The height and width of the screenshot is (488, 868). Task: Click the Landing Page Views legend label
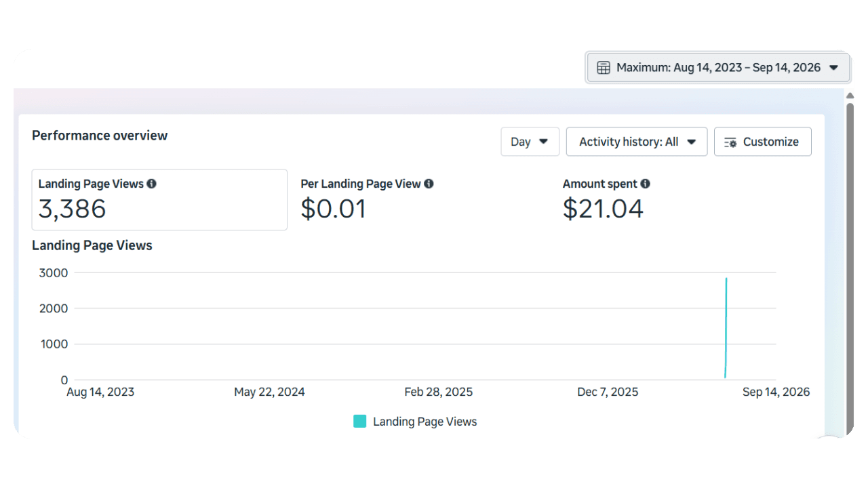point(425,422)
